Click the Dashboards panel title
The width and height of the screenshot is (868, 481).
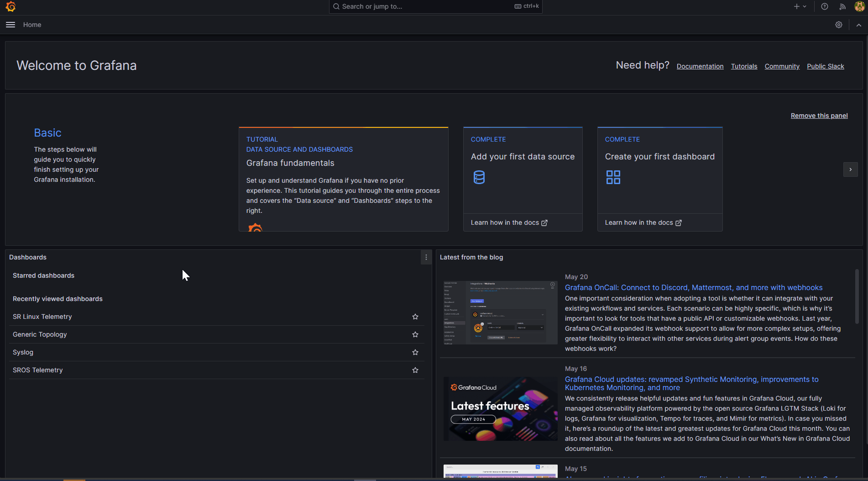(x=28, y=257)
